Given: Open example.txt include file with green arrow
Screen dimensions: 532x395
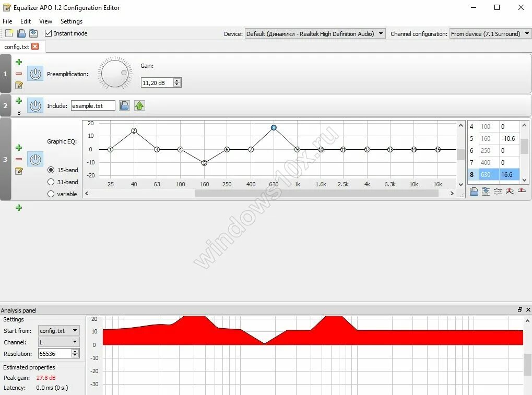Looking at the screenshot, I should coord(139,105).
